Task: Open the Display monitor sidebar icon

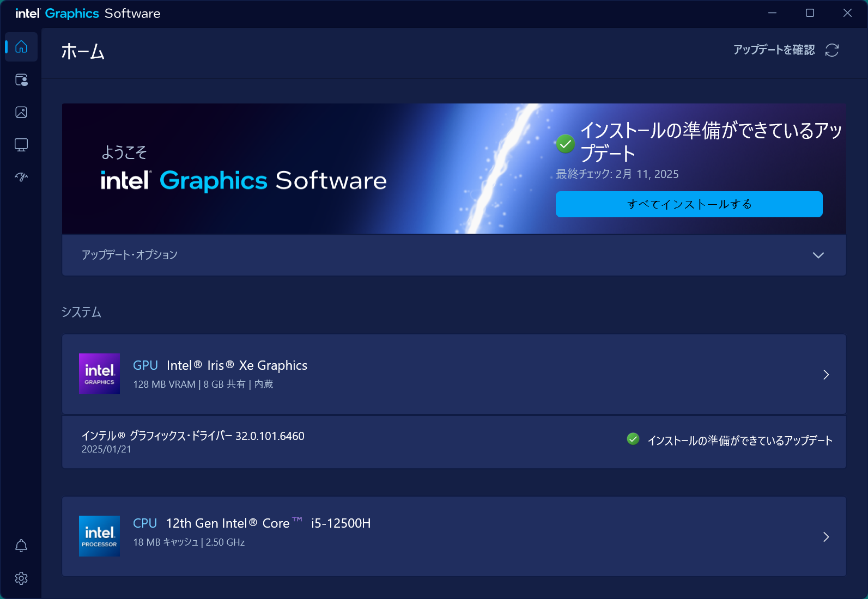Action: tap(21, 145)
